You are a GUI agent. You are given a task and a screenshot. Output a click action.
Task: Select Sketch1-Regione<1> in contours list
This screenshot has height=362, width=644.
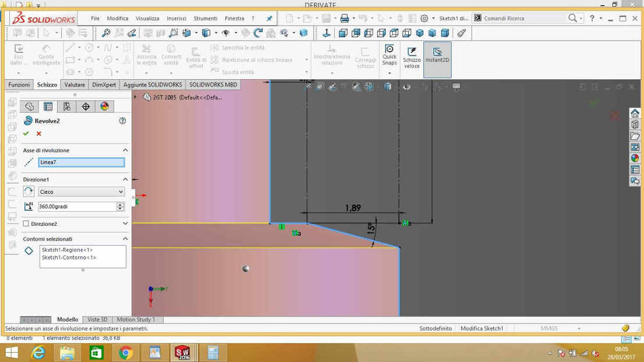click(68, 250)
